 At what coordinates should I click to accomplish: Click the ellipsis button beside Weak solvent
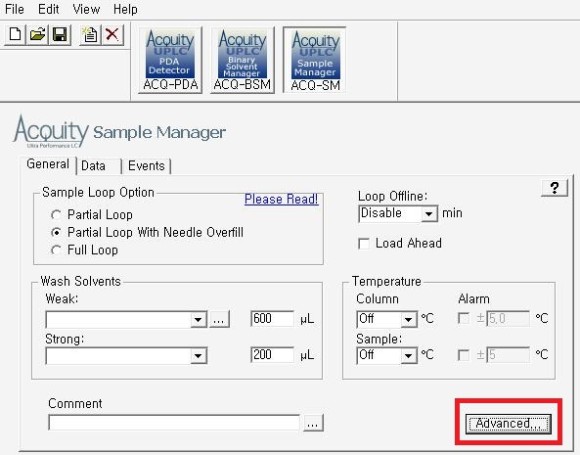point(219,319)
